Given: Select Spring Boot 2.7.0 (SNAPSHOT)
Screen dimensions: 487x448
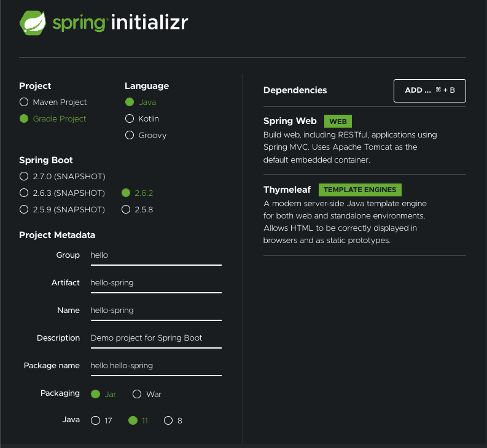Looking at the screenshot, I should point(24,176).
